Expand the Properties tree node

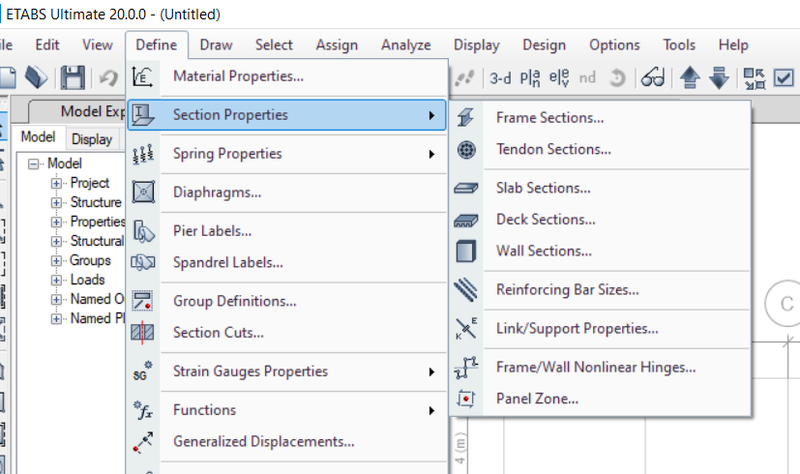click(x=56, y=222)
